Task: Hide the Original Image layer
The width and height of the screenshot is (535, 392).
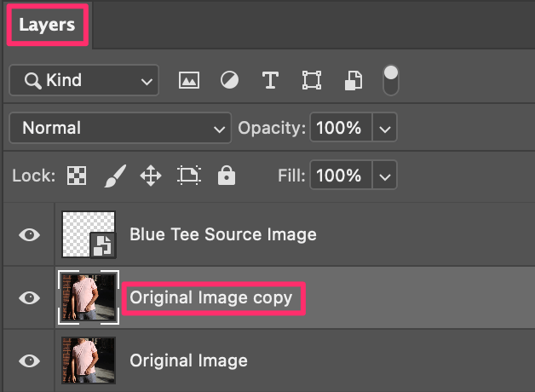Action: coord(29,361)
